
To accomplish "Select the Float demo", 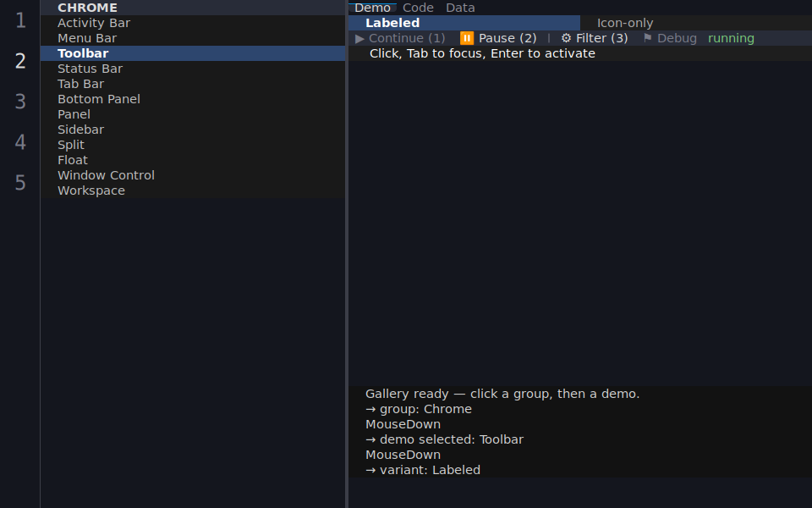I will (193, 160).
